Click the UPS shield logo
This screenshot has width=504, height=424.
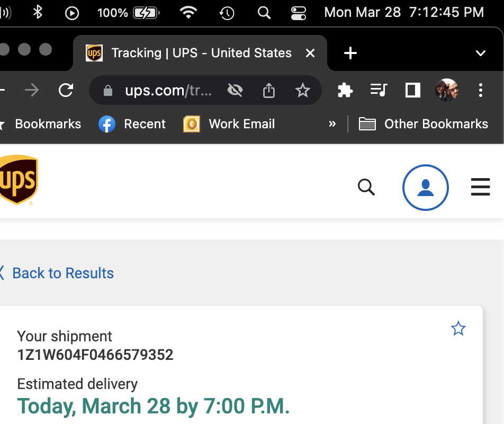point(19,179)
